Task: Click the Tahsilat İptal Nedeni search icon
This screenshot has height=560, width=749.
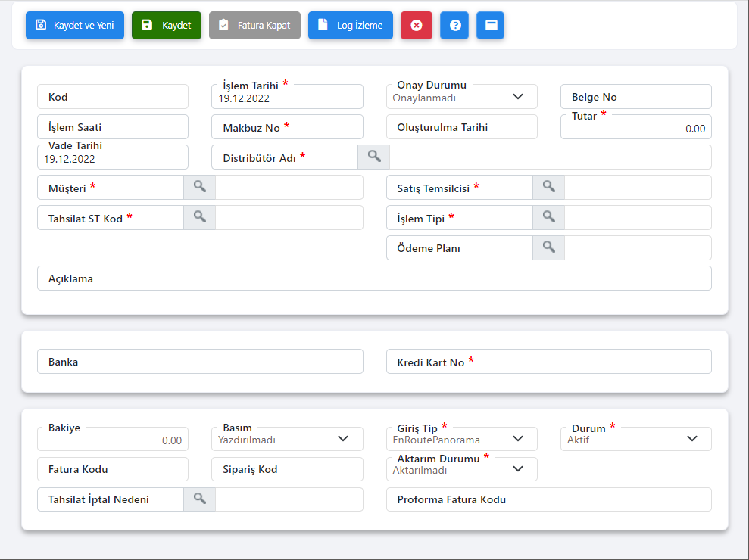Action: click(200, 499)
